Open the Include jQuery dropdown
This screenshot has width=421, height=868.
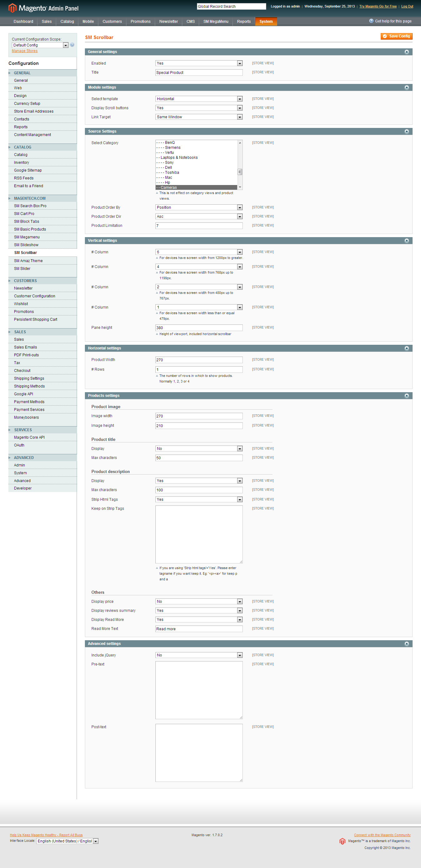199,655
